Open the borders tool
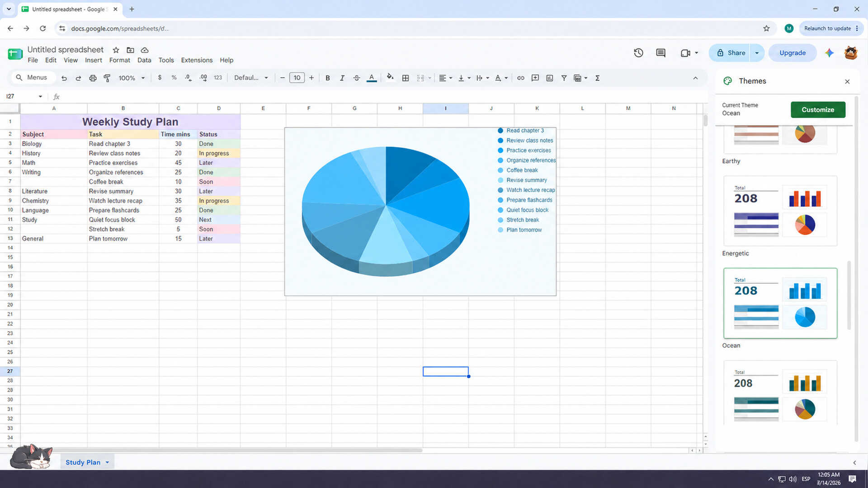 [406, 78]
